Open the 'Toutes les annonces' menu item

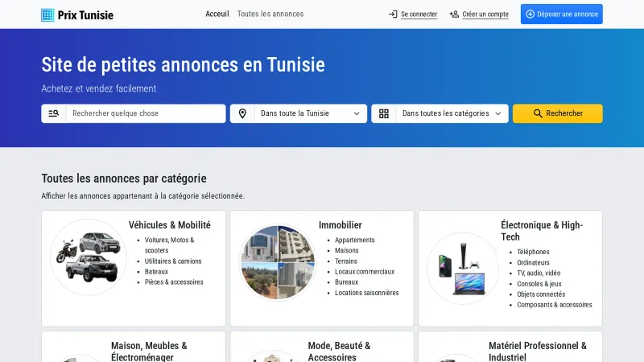(x=270, y=14)
